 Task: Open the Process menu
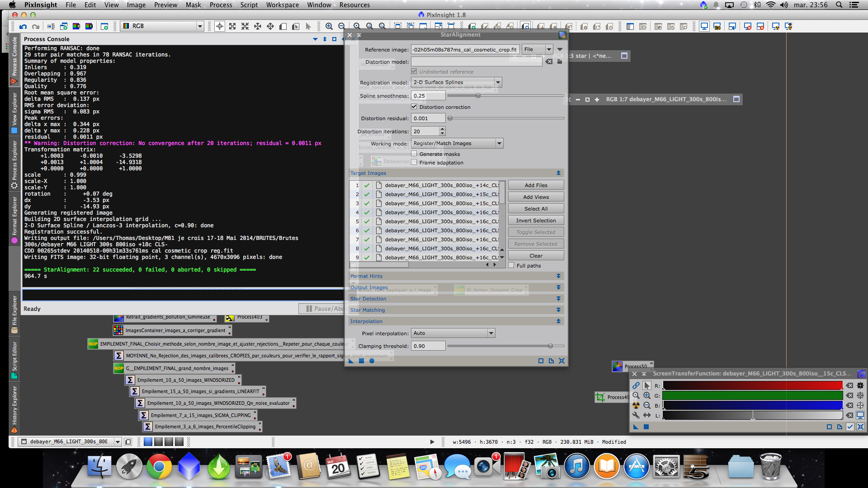(221, 5)
